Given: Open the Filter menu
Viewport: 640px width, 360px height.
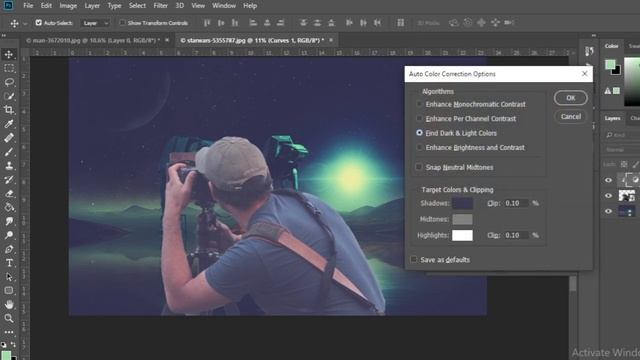Looking at the screenshot, I should click(160, 6).
